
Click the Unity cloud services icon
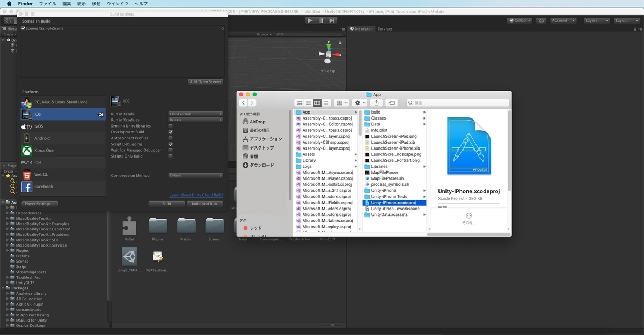[x=541, y=20]
